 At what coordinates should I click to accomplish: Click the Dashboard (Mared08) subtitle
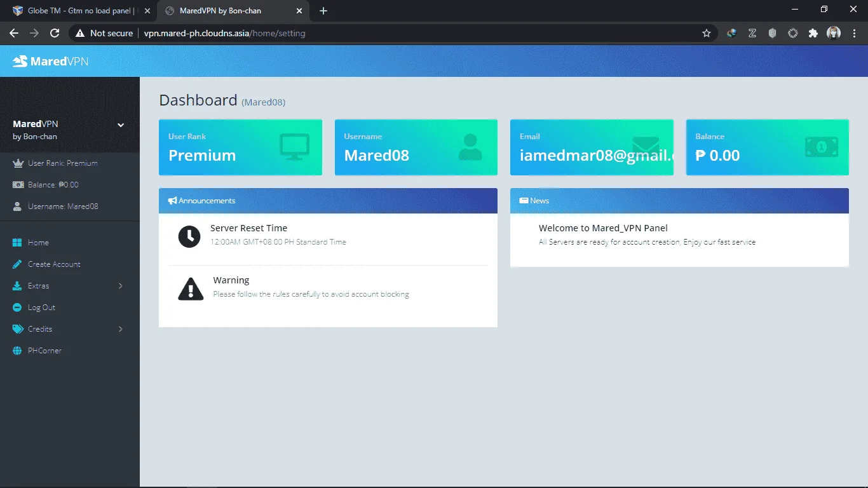click(x=264, y=102)
